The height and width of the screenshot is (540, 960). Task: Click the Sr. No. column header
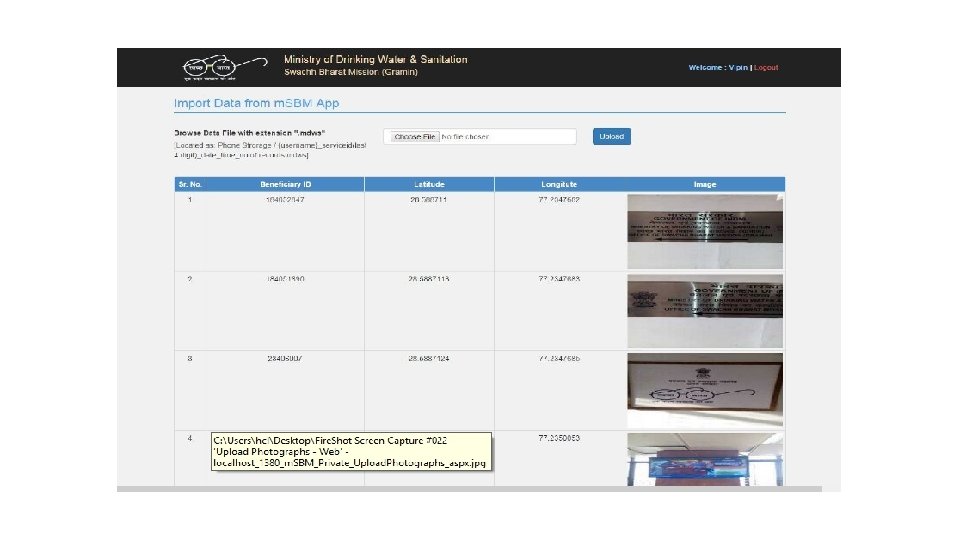(x=190, y=184)
